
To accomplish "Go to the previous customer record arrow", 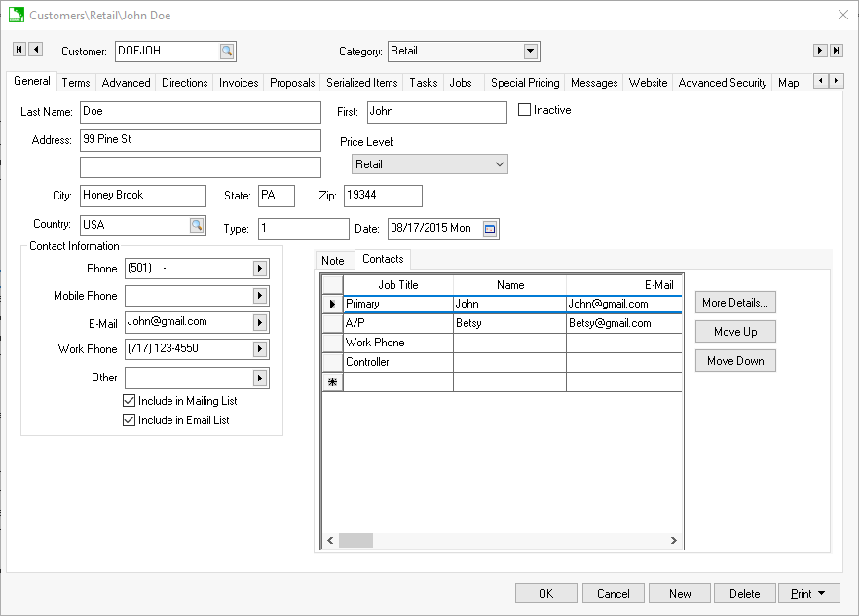I will pyautogui.click(x=36, y=50).
